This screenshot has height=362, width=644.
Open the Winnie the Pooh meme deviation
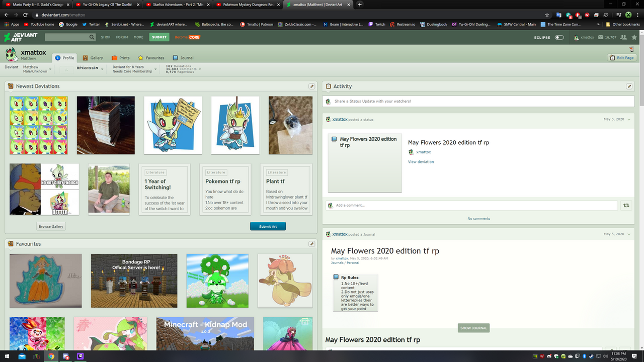coord(44,189)
